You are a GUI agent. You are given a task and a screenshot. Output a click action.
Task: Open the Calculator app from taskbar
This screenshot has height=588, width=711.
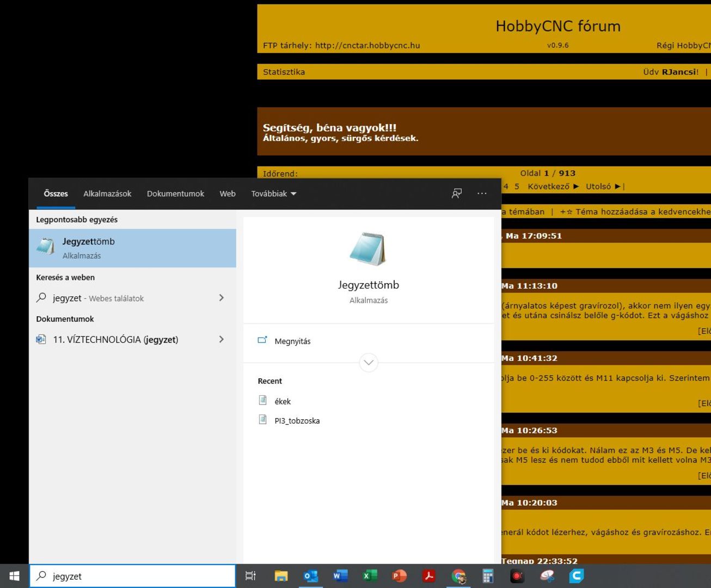click(488, 576)
